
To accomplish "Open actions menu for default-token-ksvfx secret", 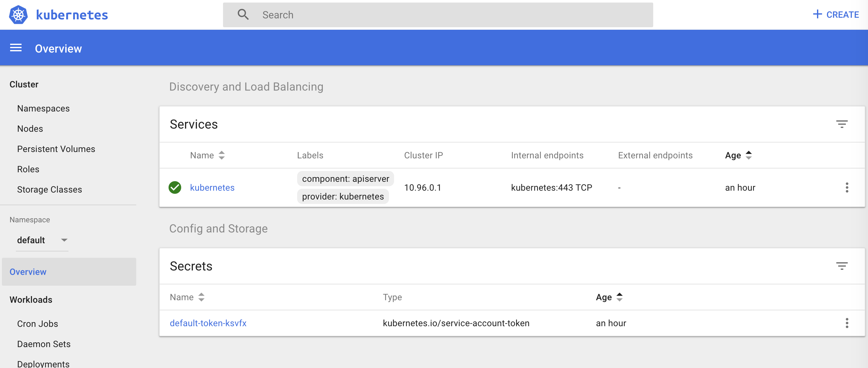I will [846, 323].
